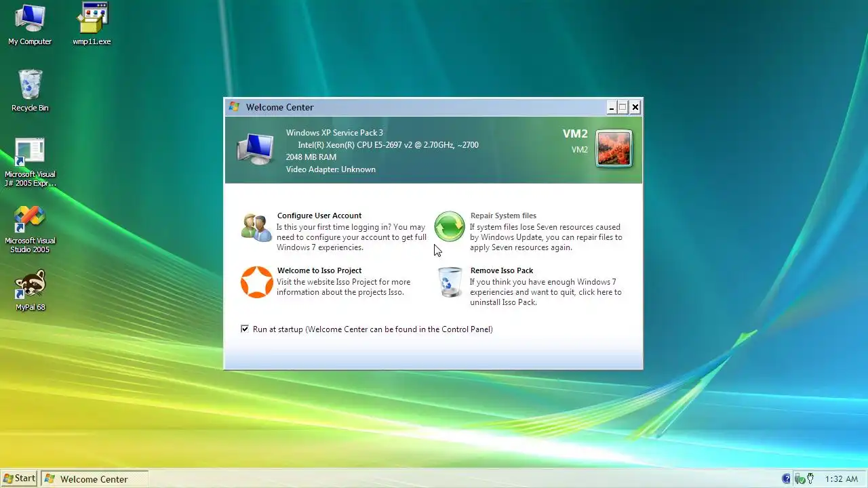
Task: Click the green Repair System files icon
Action: tap(449, 226)
